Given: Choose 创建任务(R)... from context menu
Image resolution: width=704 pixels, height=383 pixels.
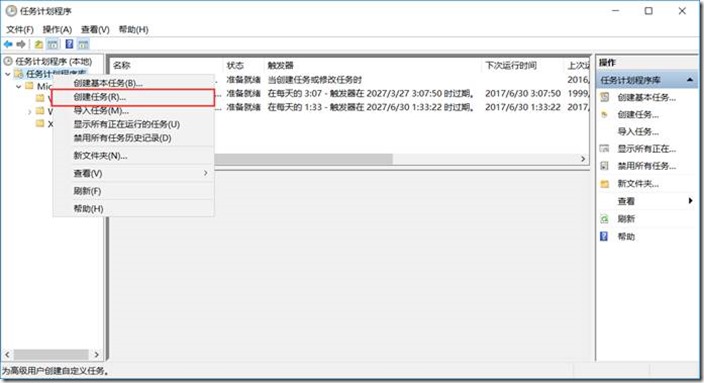Looking at the screenshot, I should point(133,97).
